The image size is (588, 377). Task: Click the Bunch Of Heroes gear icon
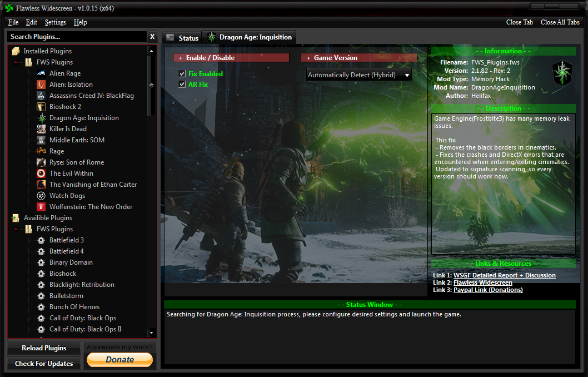(x=41, y=307)
